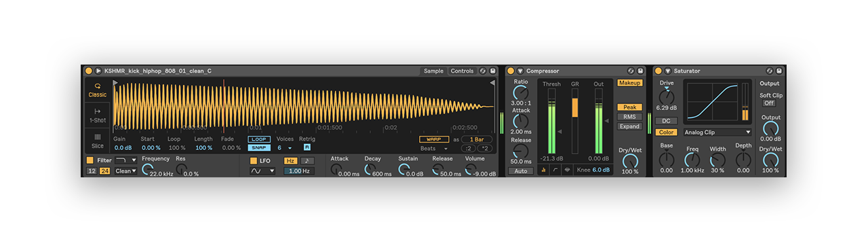Open the Clean filter circuit dropdown
Image resolution: width=868 pixels, height=248 pixels.
[126, 171]
